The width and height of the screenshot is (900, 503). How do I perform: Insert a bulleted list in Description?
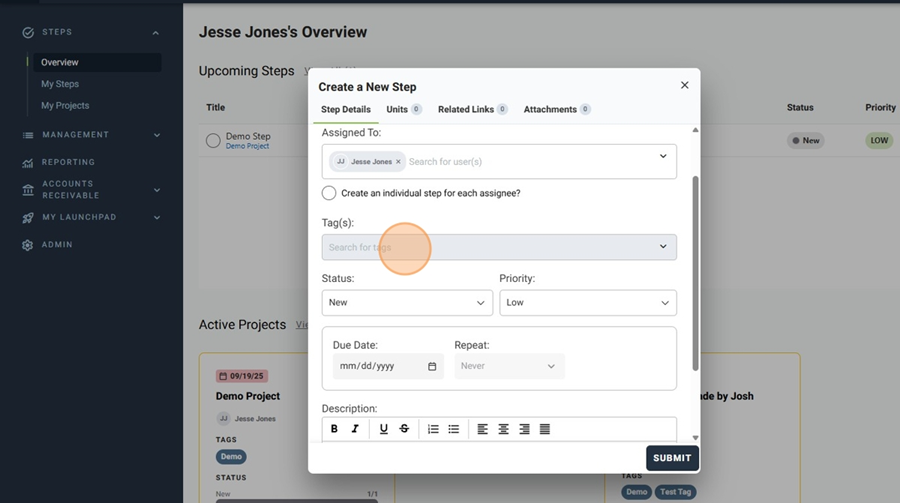(x=453, y=429)
